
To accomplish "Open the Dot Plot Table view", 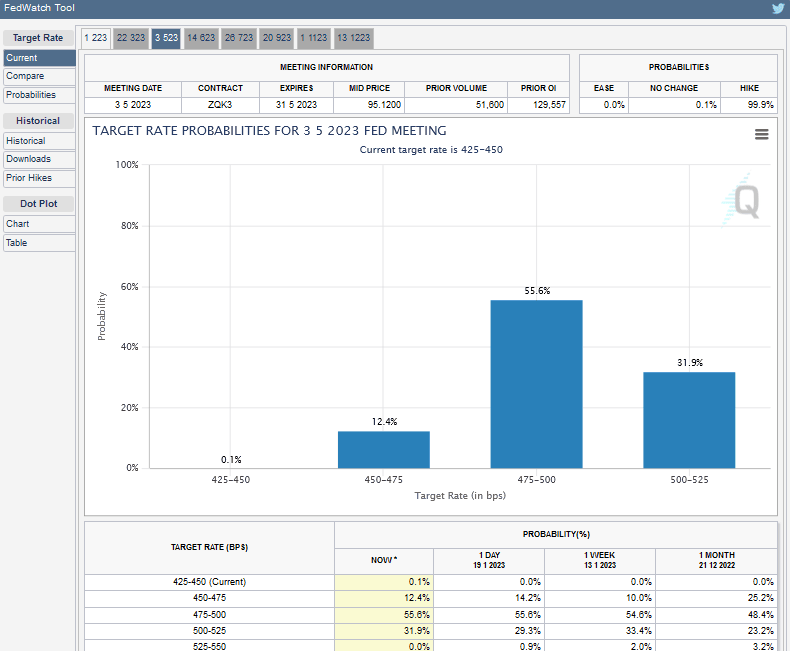I will (39, 243).
